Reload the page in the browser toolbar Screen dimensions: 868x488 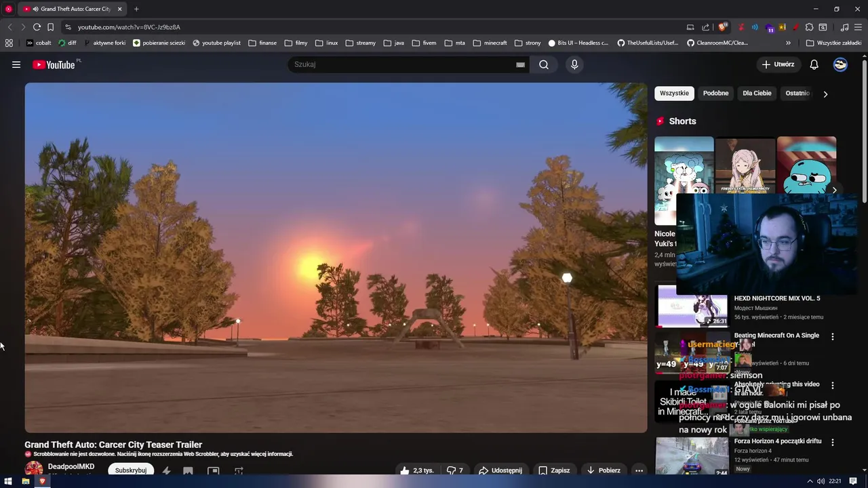click(x=37, y=27)
